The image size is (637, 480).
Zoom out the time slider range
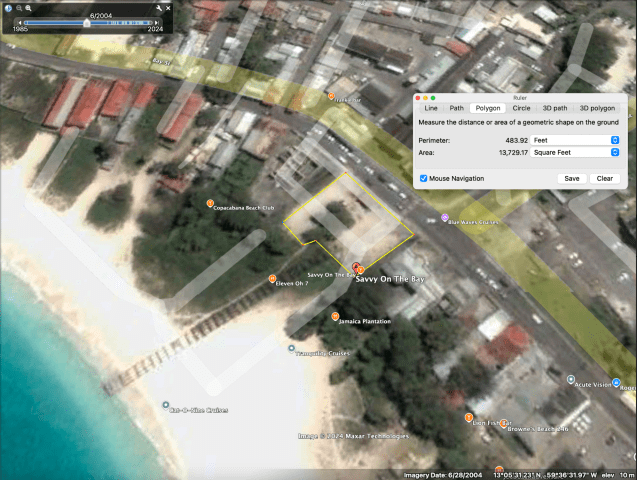[18, 7]
